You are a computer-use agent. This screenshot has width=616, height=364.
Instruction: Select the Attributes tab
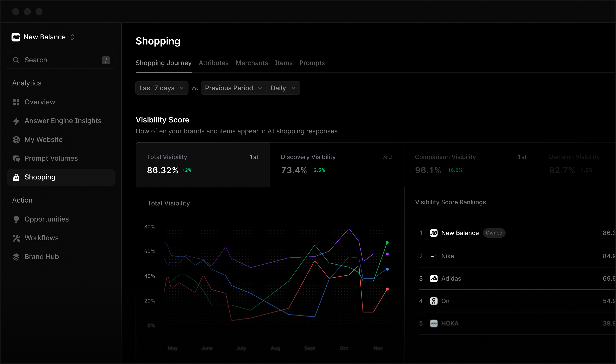pyautogui.click(x=213, y=63)
